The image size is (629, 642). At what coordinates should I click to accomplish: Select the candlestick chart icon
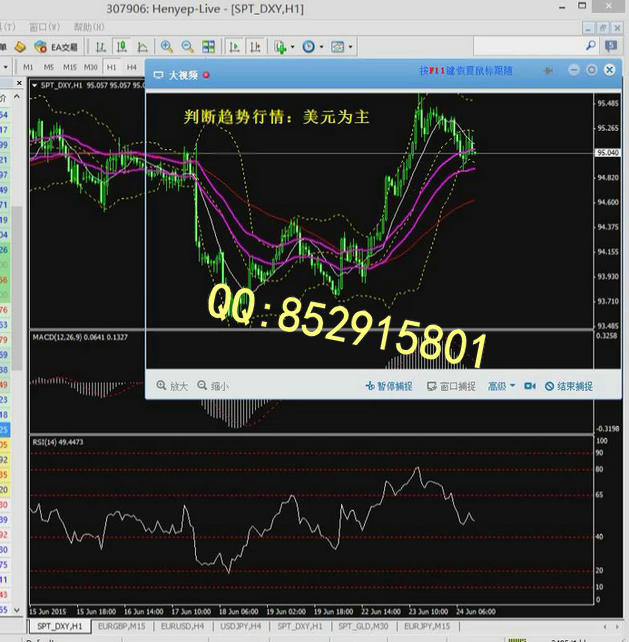(121, 47)
